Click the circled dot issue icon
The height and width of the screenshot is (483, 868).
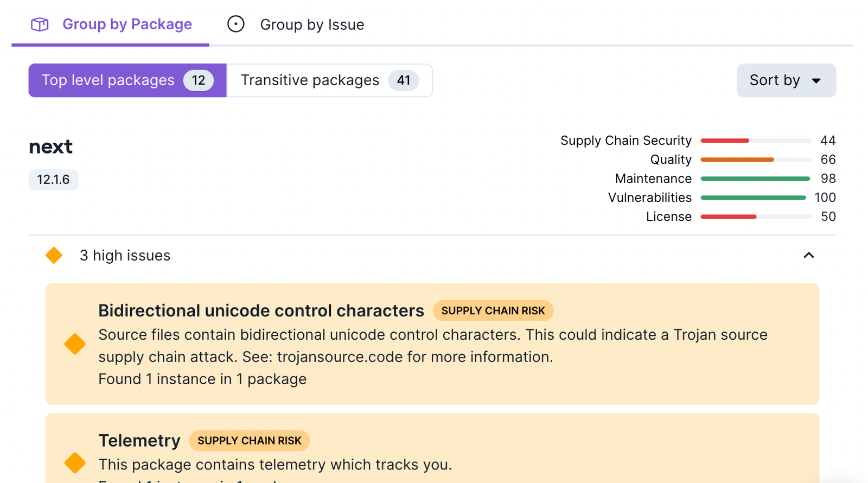point(235,24)
